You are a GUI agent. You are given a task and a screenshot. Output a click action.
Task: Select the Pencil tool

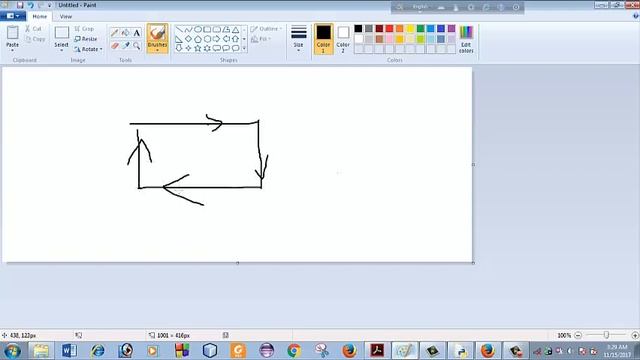click(115, 33)
